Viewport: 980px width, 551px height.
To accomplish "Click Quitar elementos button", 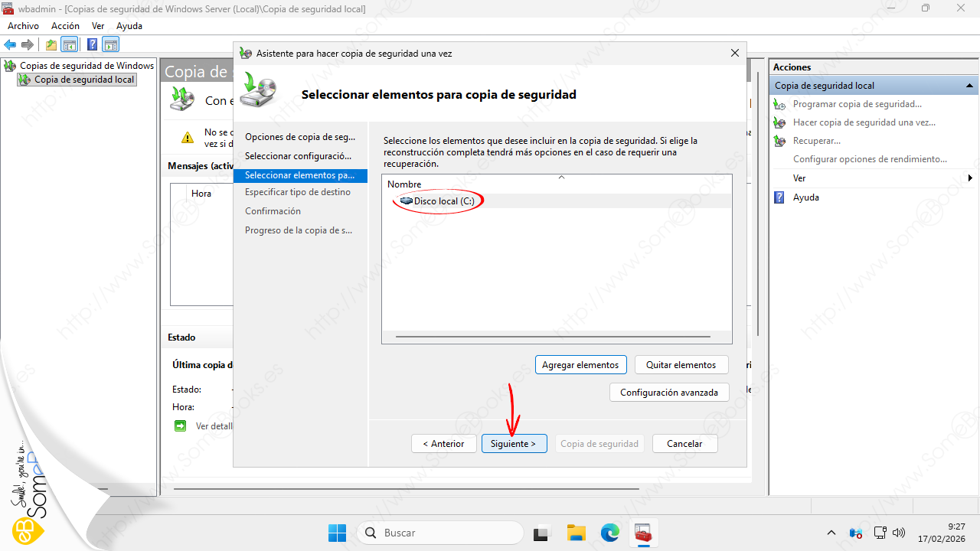I will 681,365.
